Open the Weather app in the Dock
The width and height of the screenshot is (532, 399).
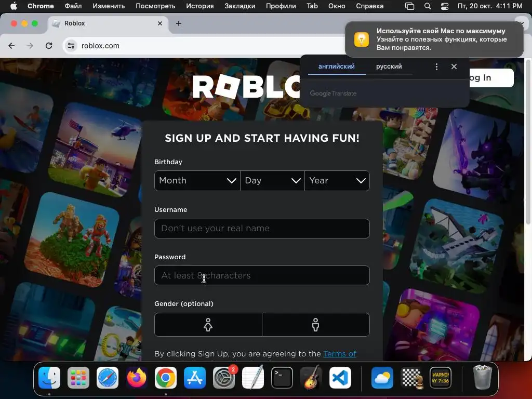pyautogui.click(x=382, y=378)
